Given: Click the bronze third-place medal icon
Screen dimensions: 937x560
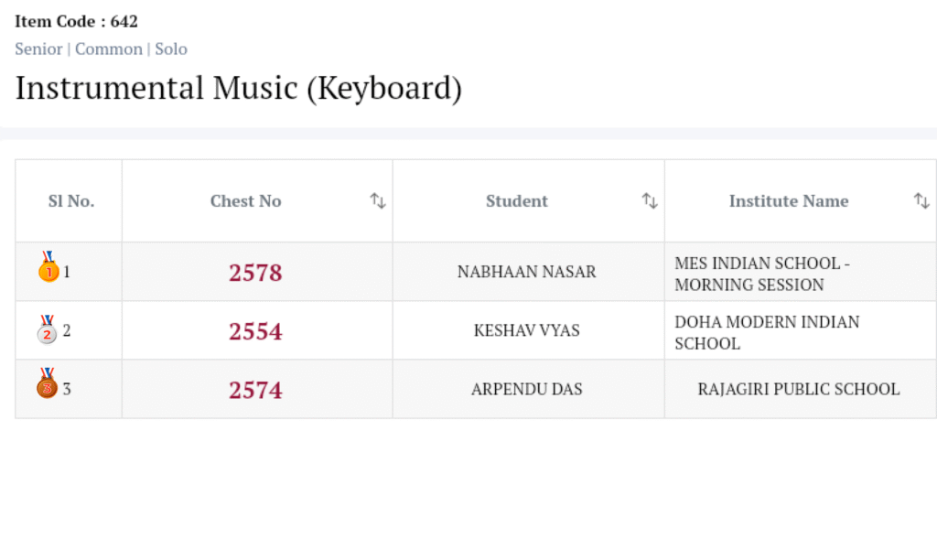Looking at the screenshot, I should tap(48, 384).
